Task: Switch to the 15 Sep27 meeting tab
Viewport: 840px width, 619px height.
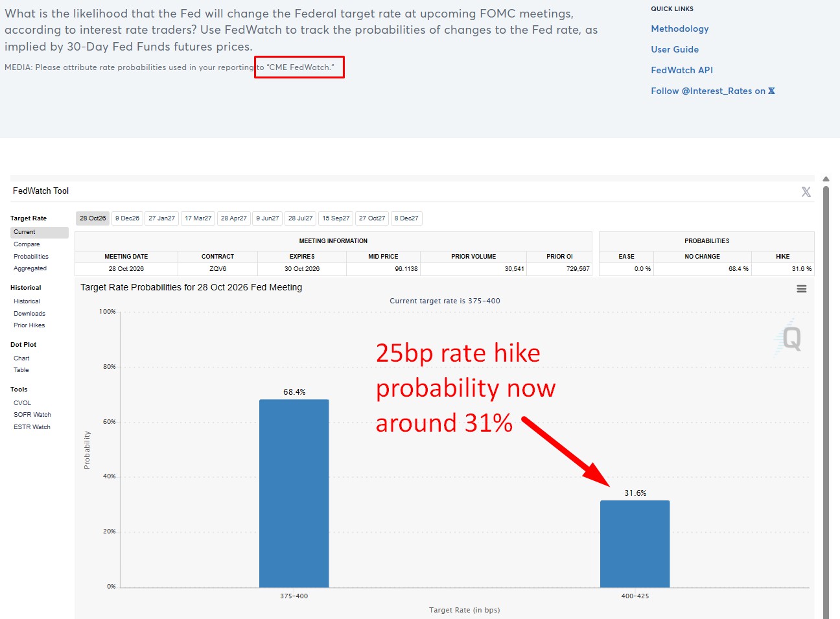Action: tap(336, 218)
